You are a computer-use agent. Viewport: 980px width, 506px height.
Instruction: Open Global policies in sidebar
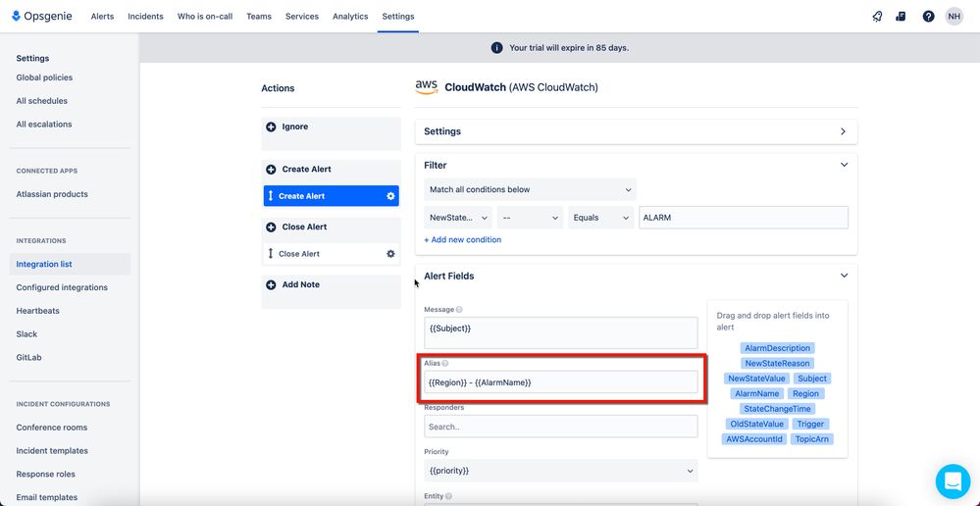click(x=44, y=77)
